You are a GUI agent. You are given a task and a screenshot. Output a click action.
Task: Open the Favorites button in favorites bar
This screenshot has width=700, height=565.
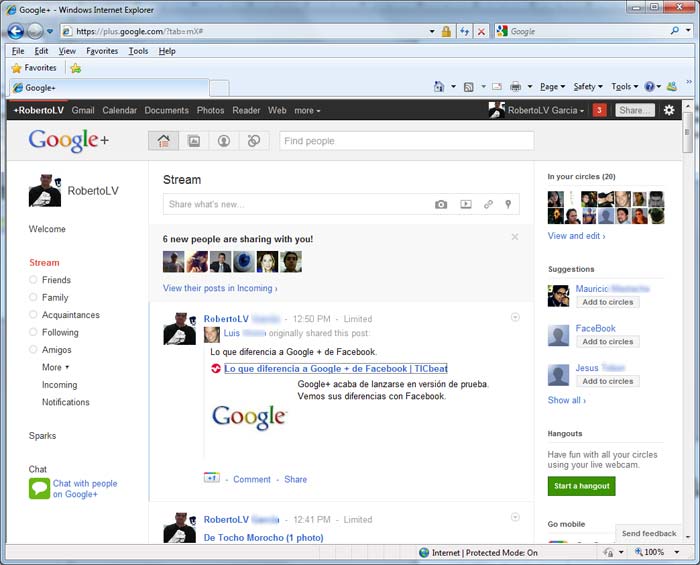[34, 68]
